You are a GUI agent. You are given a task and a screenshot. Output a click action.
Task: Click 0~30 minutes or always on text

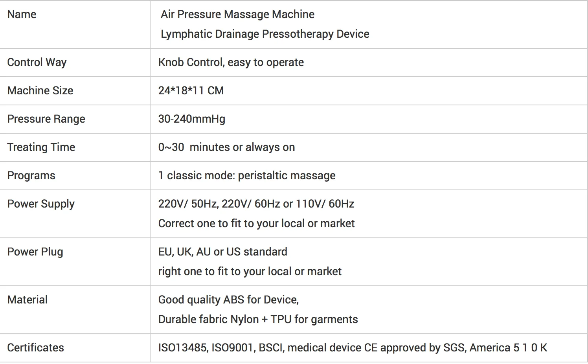pos(226,147)
